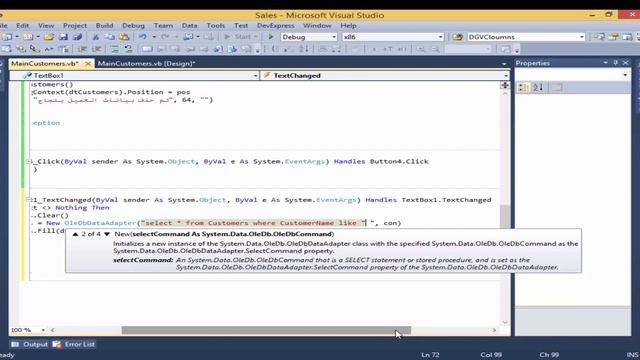Close the Properties panel
The image size is (640, 360).
pos(626,63)
